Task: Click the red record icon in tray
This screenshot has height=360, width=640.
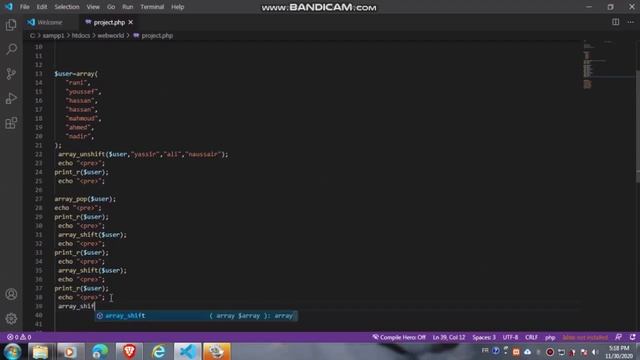Action: [550, 352]
